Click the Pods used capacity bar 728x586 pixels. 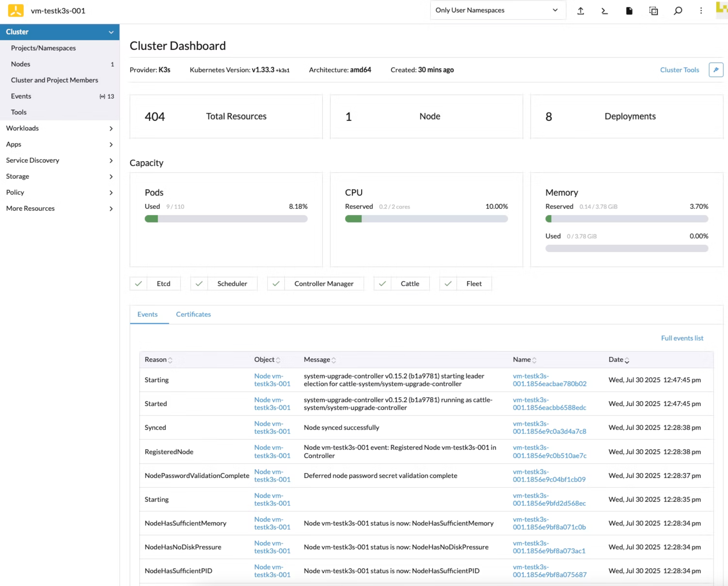[x=226, y=219]
